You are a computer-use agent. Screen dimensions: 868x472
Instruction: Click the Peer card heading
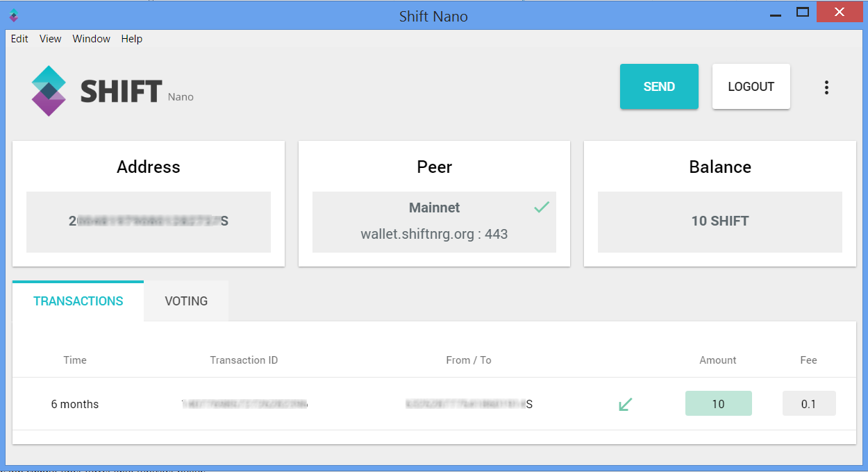point(435,167)
